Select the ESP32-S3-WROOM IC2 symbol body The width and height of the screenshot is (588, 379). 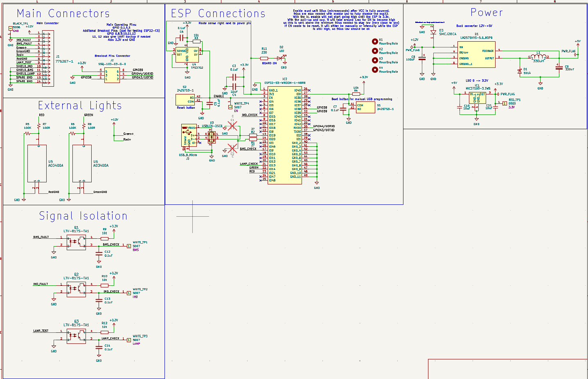point(285,135)
